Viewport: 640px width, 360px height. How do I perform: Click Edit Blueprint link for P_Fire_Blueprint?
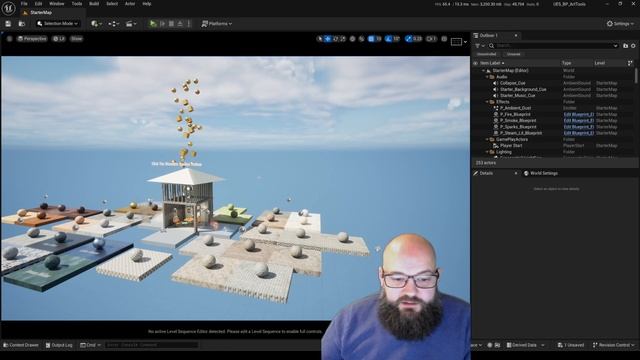(x=578, y=114)
